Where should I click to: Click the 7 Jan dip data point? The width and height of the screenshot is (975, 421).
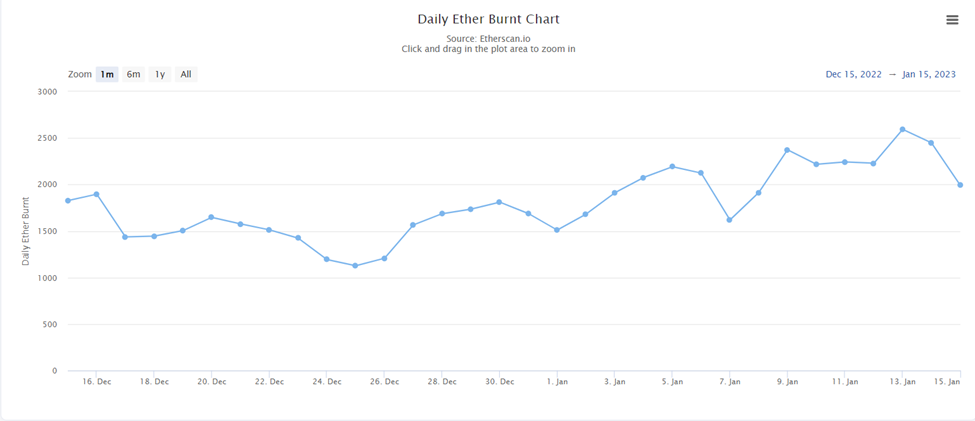(730, 220)
